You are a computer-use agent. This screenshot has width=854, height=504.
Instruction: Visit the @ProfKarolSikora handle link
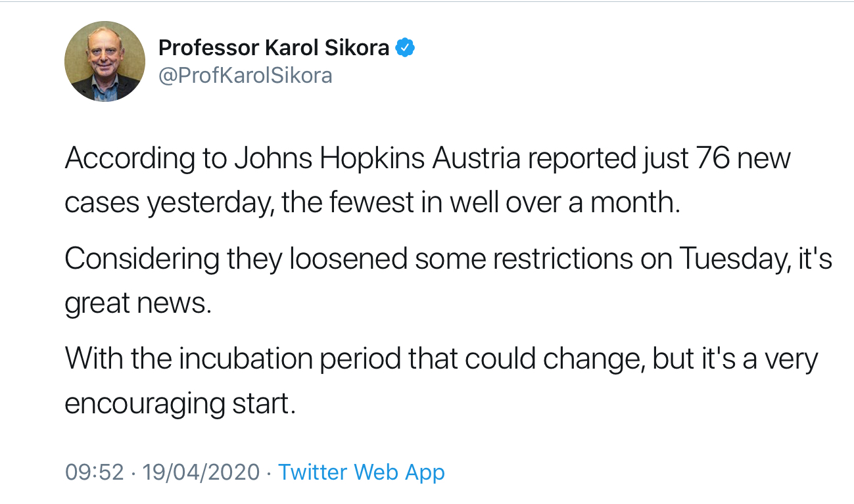pos(245,76)
